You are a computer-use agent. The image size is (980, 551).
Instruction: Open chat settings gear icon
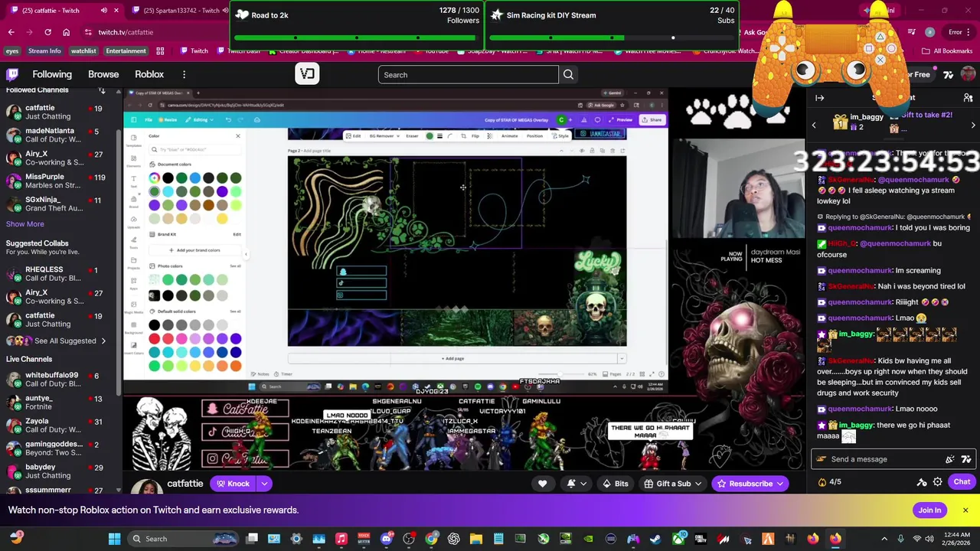[938, 482]
